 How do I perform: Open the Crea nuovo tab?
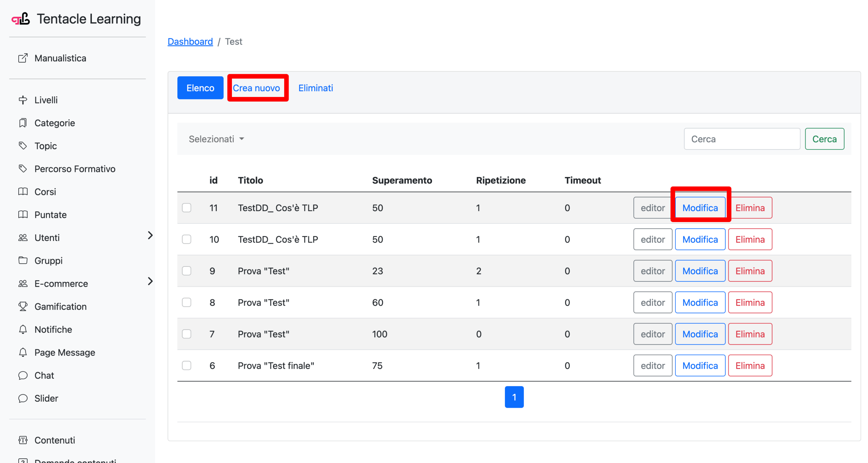coord(256,88)
